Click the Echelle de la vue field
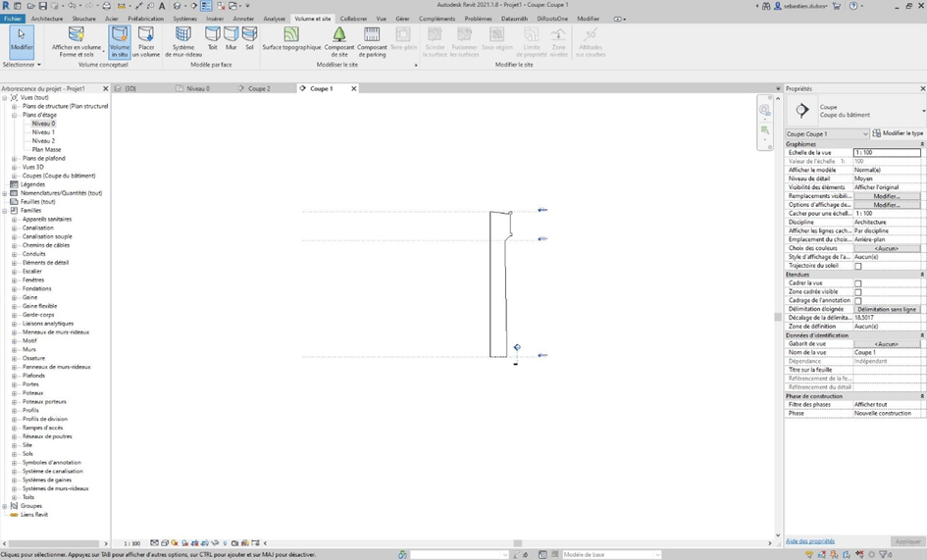 pyautogui.click(x=887, y=153)
